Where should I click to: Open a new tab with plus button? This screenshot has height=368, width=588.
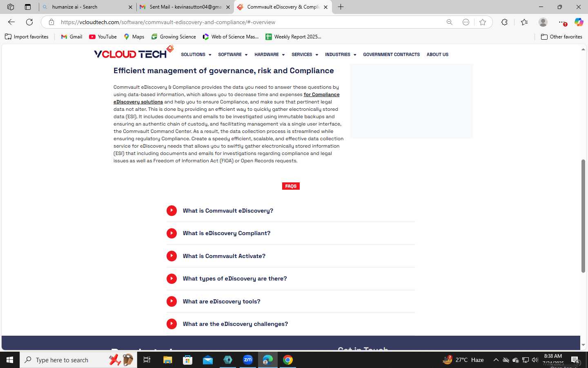341,7
